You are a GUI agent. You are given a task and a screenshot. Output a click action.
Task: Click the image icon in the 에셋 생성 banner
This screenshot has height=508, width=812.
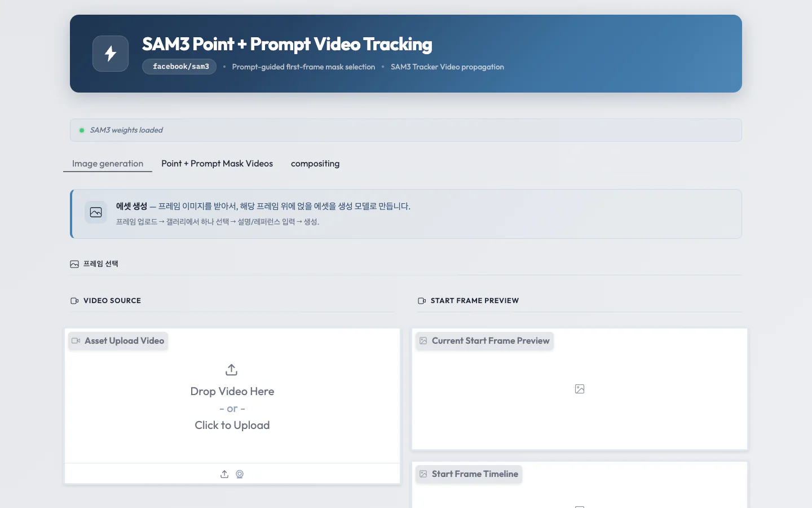tap(96, 212)
